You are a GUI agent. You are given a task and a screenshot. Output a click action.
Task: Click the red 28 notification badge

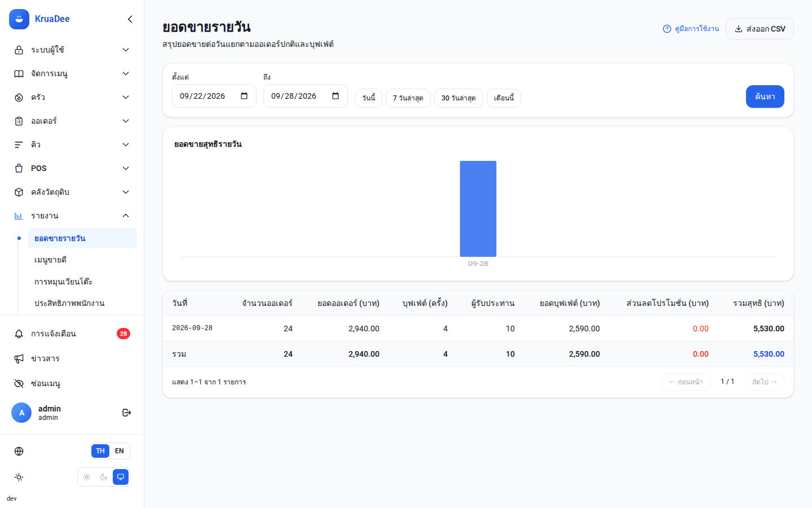pyautogui.click(x=123, y=334)
